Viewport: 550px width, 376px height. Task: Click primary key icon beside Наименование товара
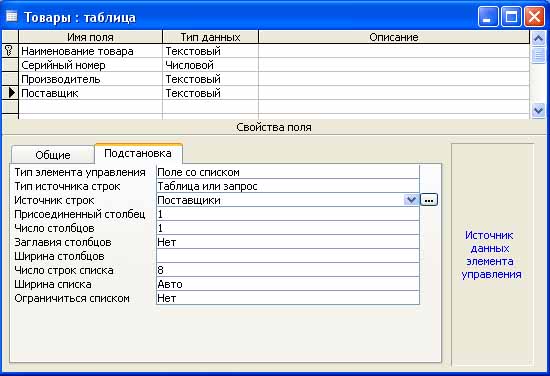tap(9, 51)
